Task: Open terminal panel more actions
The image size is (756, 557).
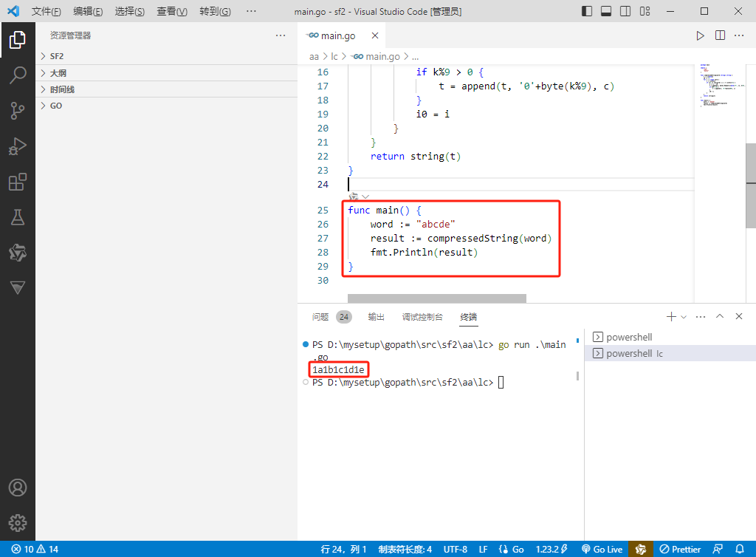Action: click(701, 317)
